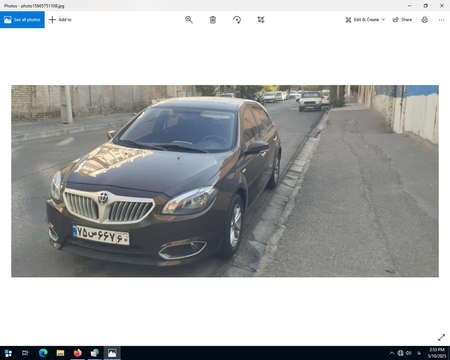
Task: Click the displayed car photo
Action: pos(225,181)
